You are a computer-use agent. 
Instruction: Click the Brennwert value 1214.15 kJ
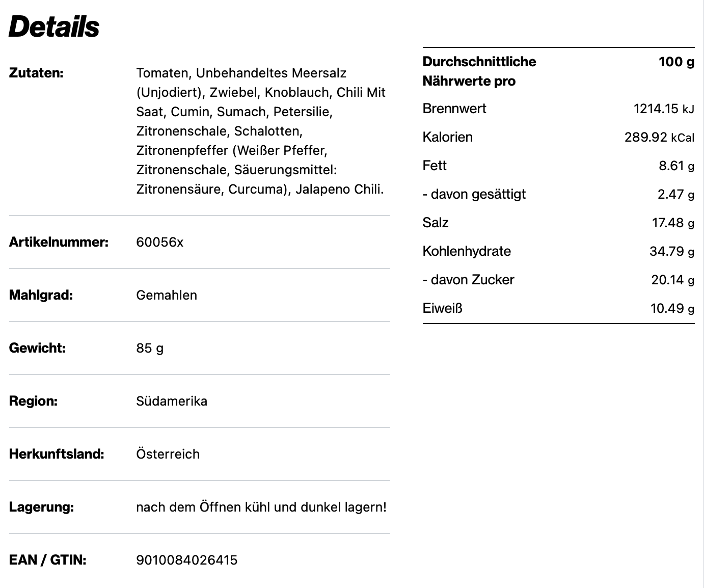click(x=663, y=109)
